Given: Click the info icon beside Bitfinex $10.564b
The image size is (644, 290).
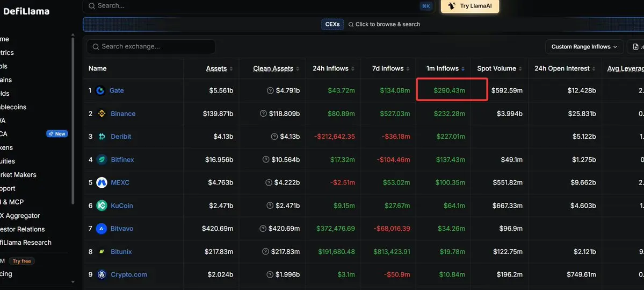Looking at the screenshot, I should (266, 160).
